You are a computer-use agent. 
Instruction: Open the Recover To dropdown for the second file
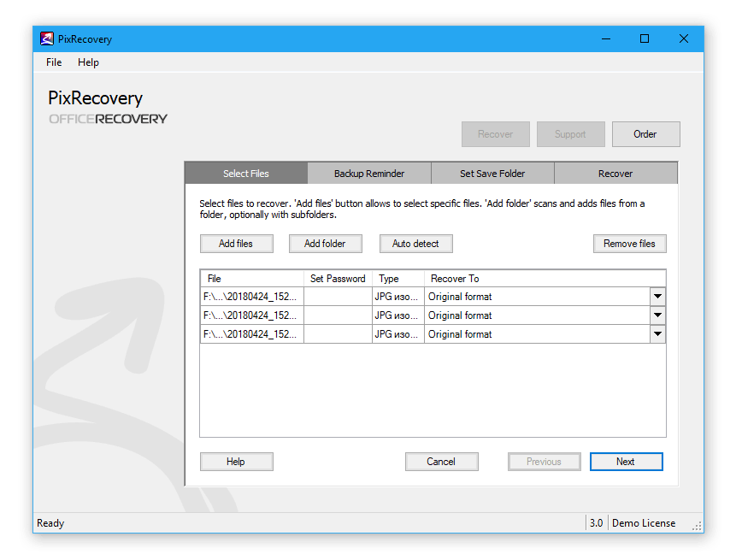point(657,315)
